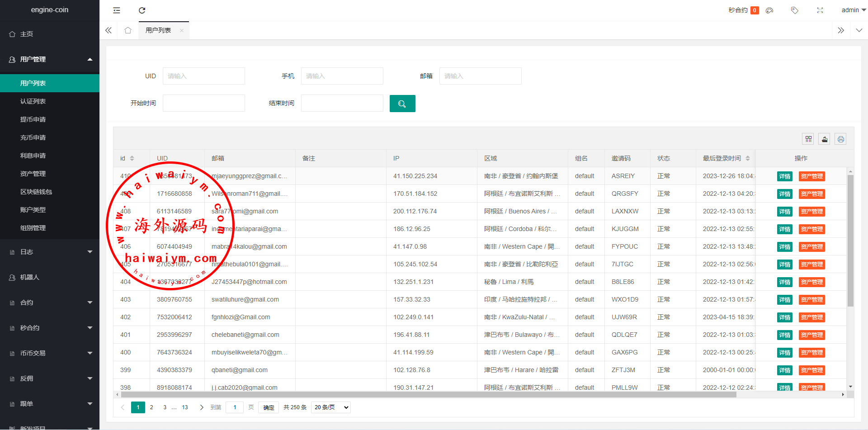Open the admin user dropdown
The width and height of the screenshot is (868, 430).
[x=853, y=10]
